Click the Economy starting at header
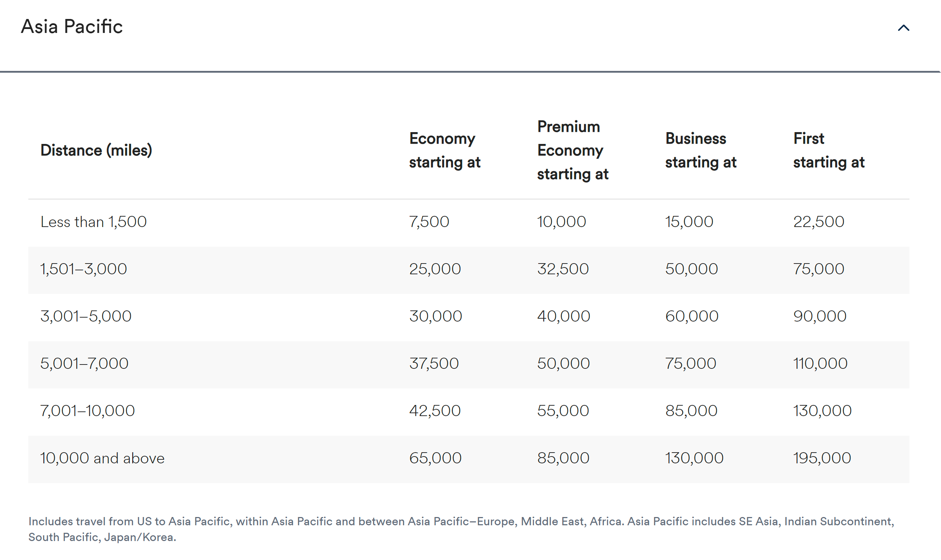941x560 pixels. pyautogui.click(x=444, y=150)
